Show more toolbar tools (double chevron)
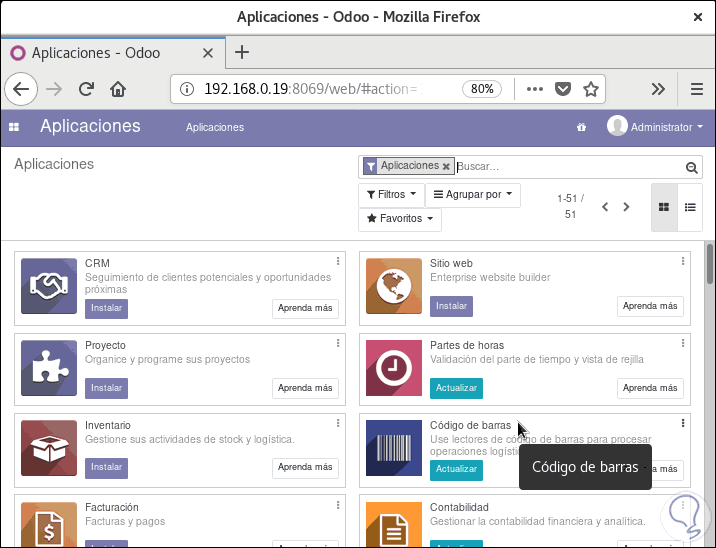This screenshot has width=716, height=548. [658, 89]
